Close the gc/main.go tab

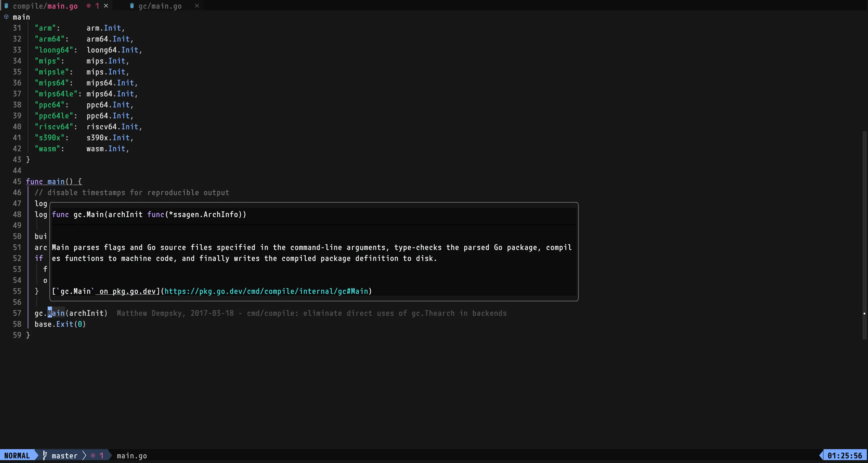click(197, 6)
